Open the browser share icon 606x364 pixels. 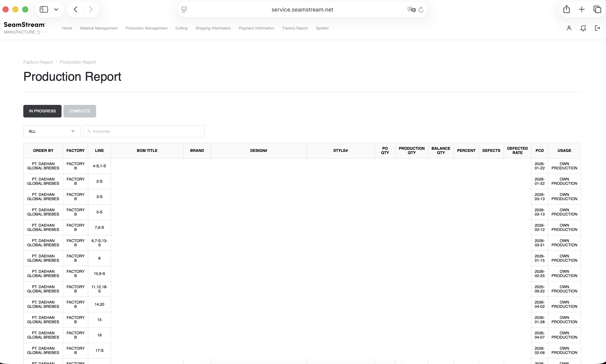(x=566, y=9)
